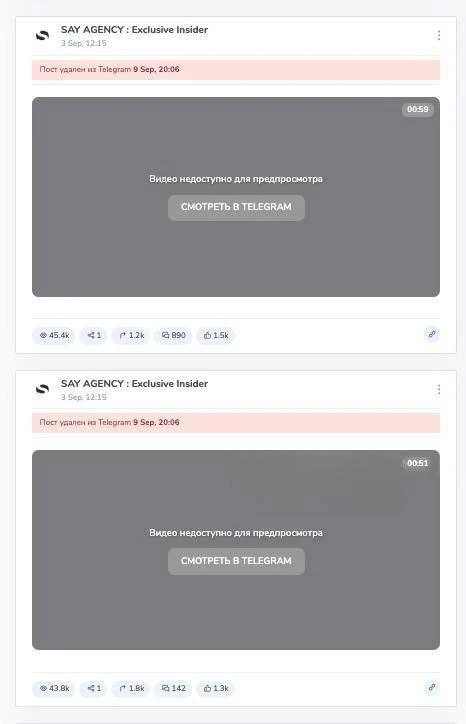Click the 3 Sep, 12:15 timestamp on the first post

click(84, 43)
